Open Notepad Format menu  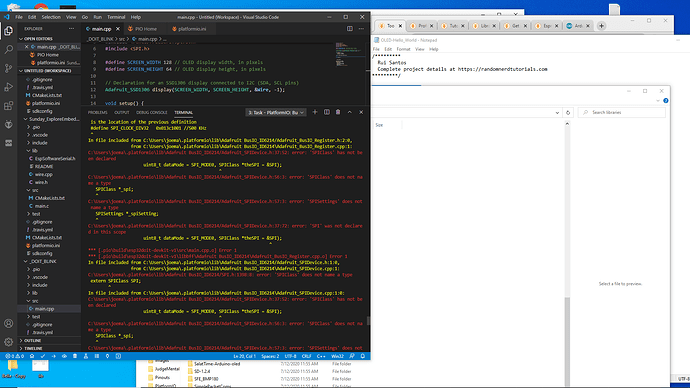[x=403, y=49]
